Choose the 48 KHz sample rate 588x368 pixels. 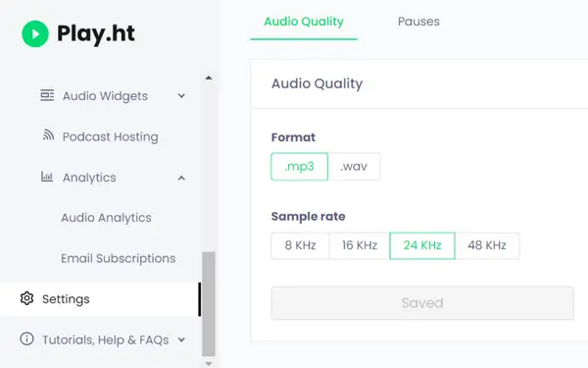coord(487,245)
